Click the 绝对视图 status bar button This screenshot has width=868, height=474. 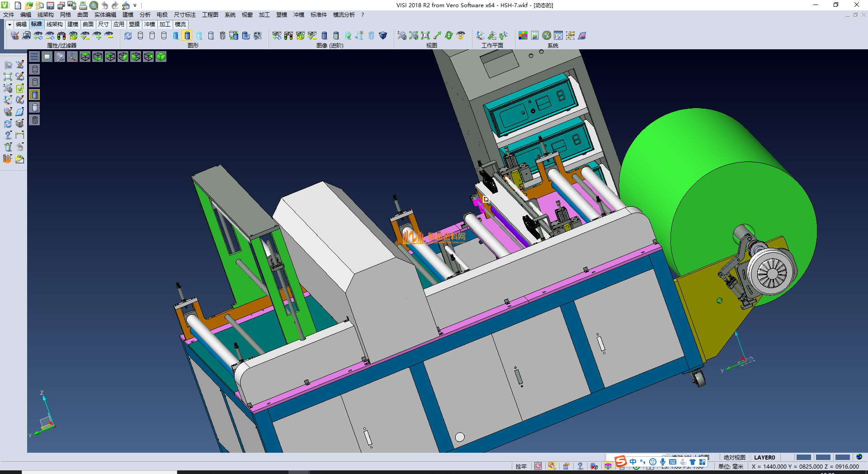(734, 457)
